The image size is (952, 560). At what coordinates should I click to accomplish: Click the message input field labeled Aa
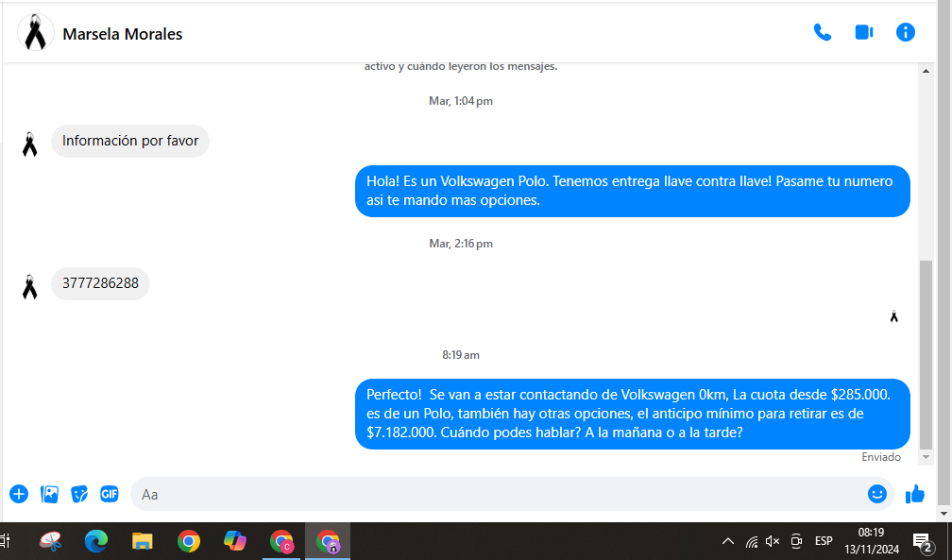(491, 494)
